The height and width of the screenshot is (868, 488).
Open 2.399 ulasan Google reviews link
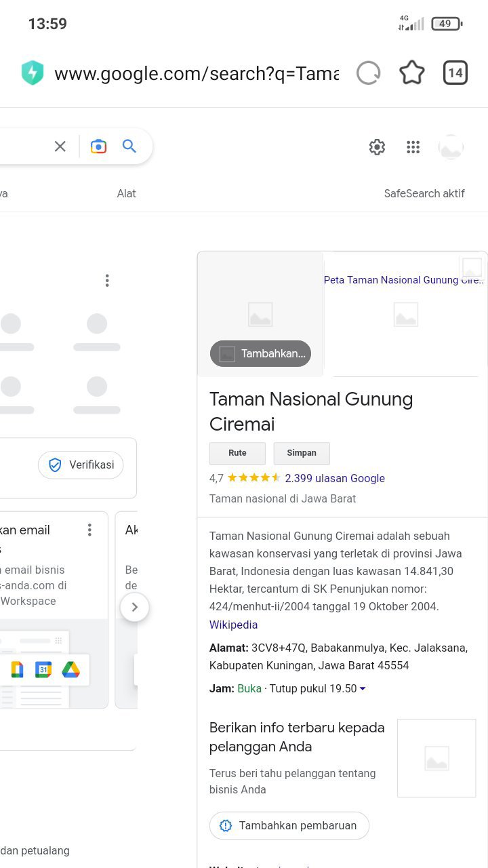click(335, 478)
